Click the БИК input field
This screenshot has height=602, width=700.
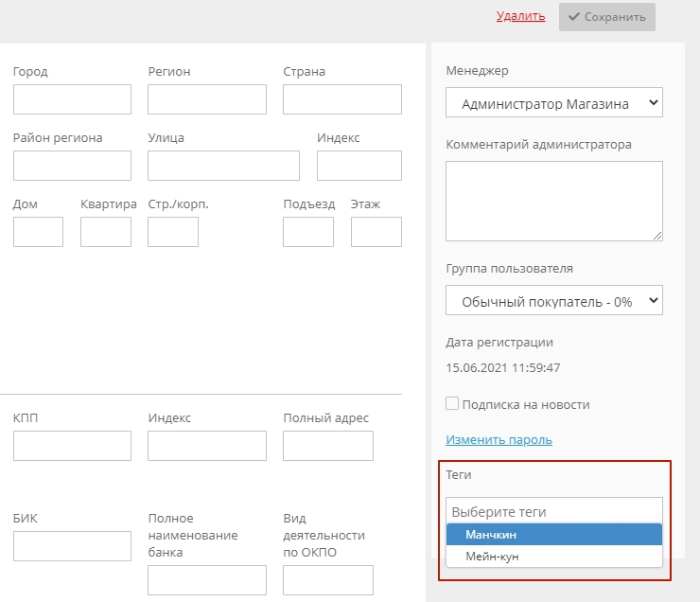click(72, 546)
